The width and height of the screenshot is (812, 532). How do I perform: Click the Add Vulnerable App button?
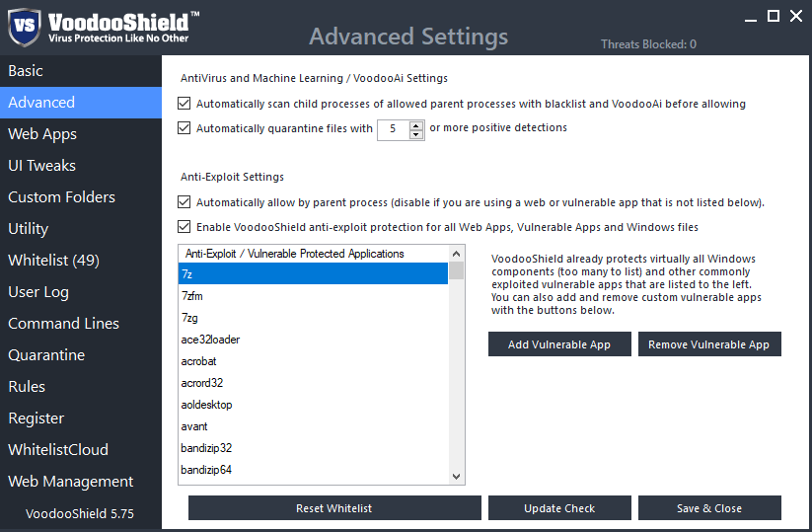coord(559,343)
